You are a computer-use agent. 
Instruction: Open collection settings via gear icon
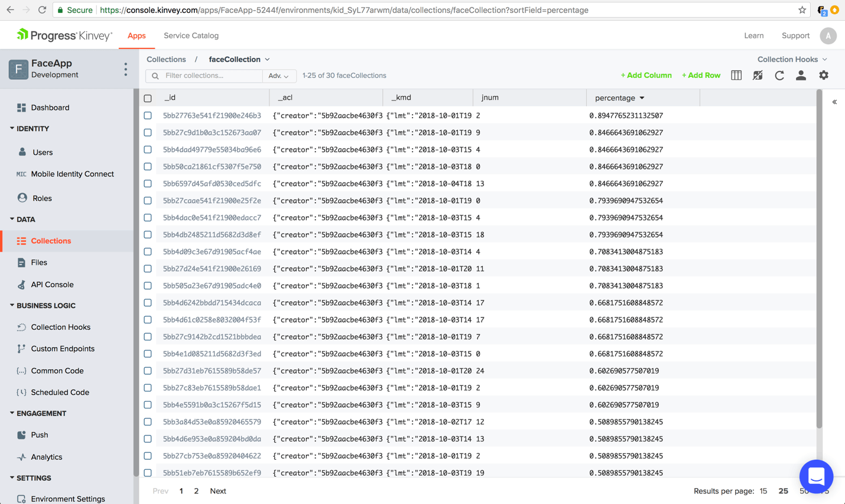coord(823,75)
